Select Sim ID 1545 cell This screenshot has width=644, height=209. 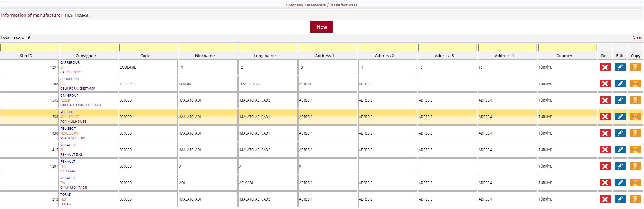coord(29,100)
